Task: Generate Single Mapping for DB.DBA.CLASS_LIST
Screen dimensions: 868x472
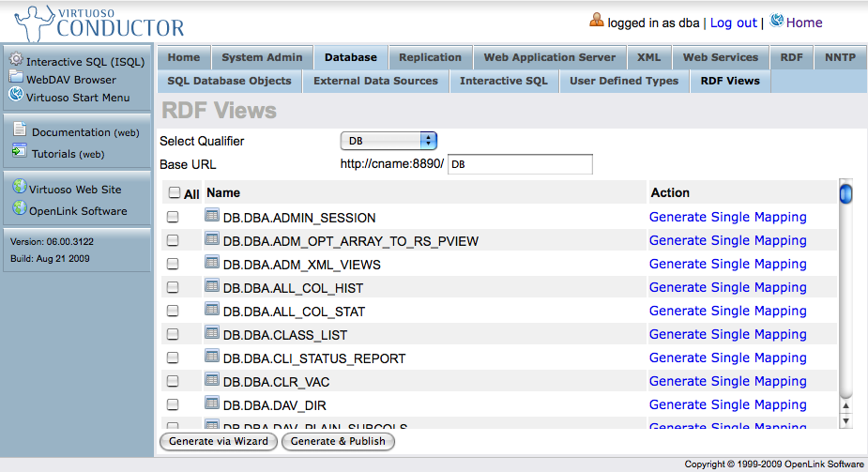Action: (x=727, y=334)
